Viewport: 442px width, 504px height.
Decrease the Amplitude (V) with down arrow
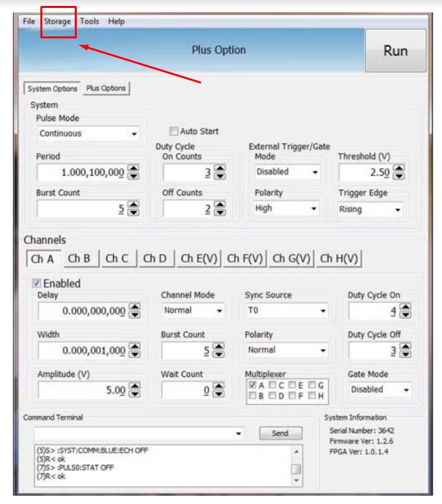click(135, 394)
